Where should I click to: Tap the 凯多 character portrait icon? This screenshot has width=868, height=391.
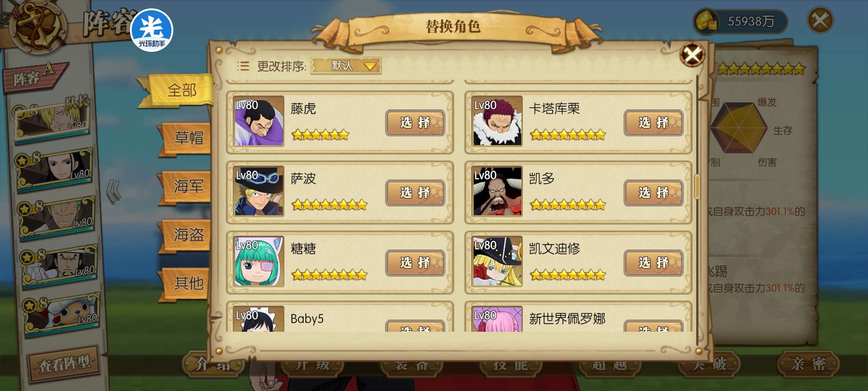click(x=497, y=191)
